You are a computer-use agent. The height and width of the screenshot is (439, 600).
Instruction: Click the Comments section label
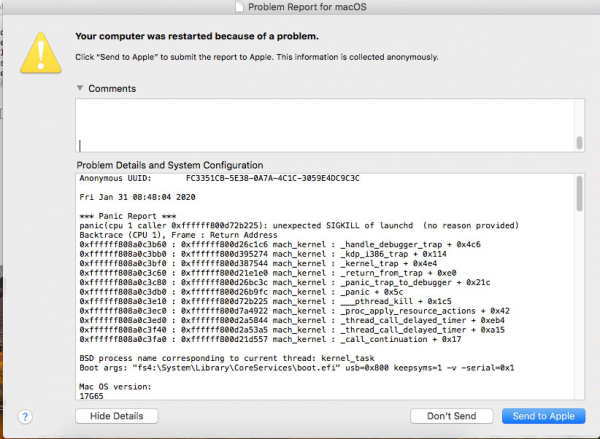(112, 89)
